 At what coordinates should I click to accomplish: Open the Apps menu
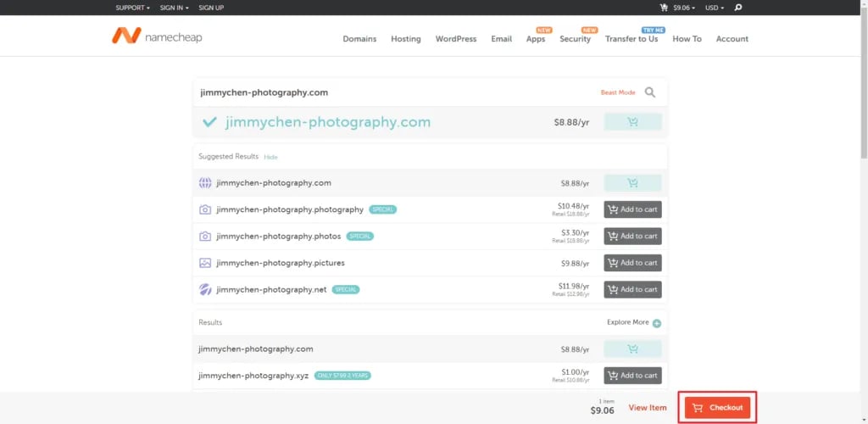click(536, 39)
